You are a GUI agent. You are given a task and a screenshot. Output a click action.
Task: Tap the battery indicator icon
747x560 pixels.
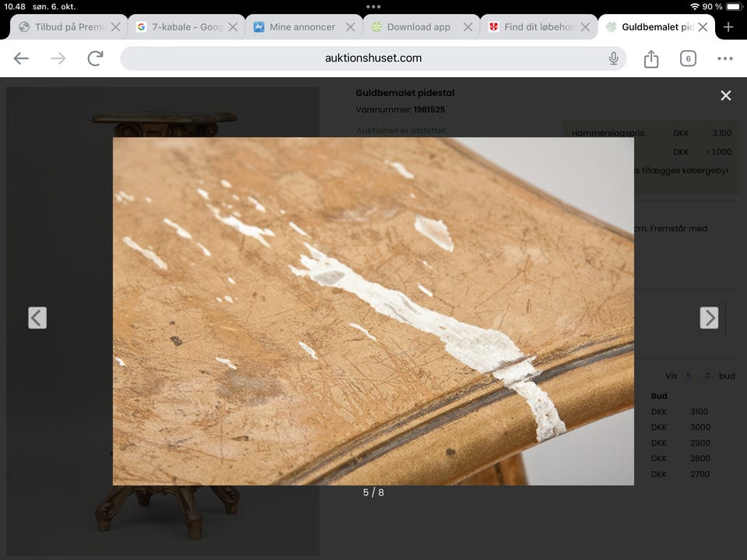coord(734,7)
